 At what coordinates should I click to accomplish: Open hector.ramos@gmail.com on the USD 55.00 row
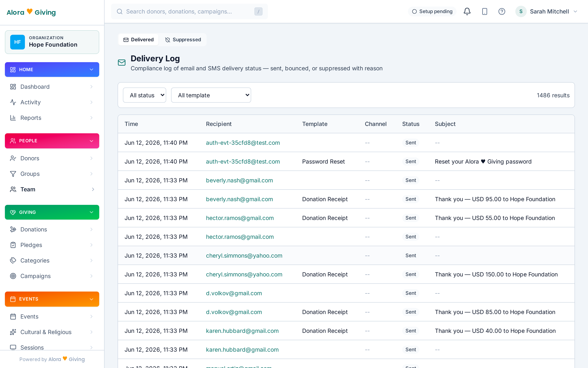click(x=240, y=218)
